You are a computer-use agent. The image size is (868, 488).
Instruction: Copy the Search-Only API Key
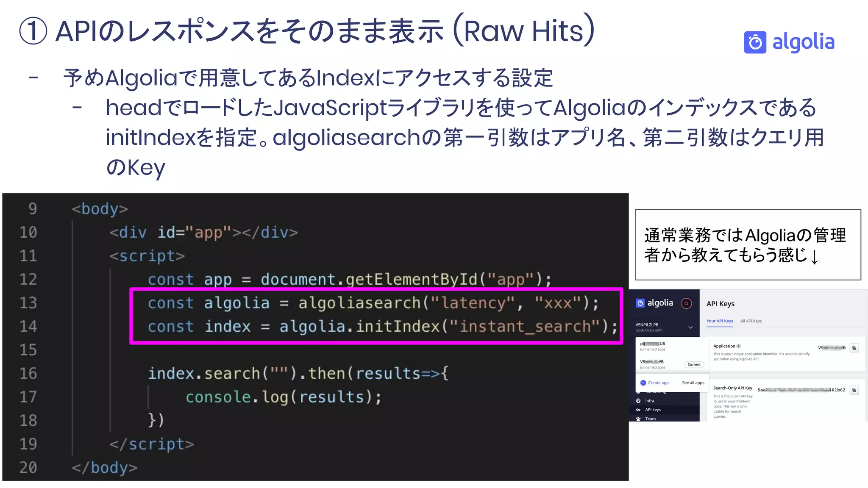pyautogui.click(x=854, y=390)
